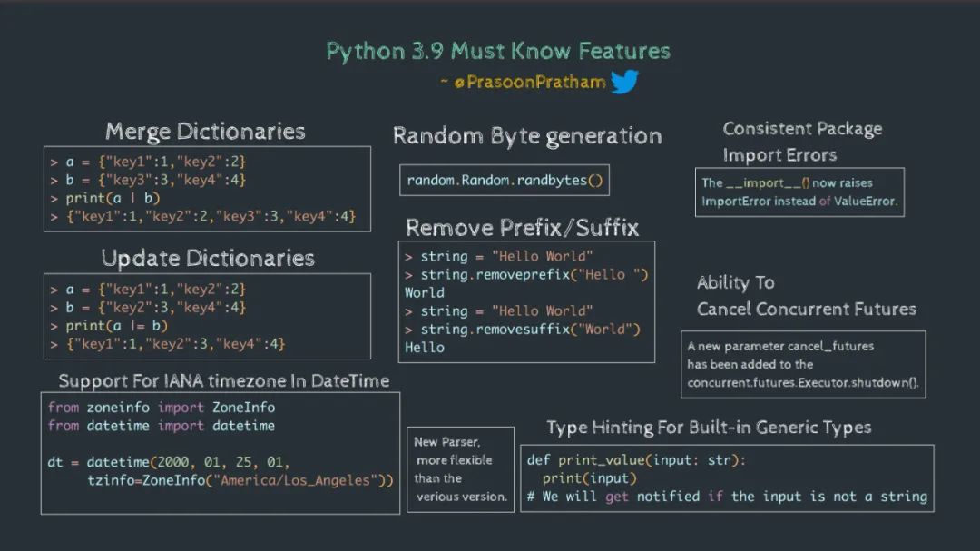The height and width of the screenshot is (551, 980).
Task: Click 'concurrent.futures.Executor.shutdown().' text
Action: coord(803,382)
